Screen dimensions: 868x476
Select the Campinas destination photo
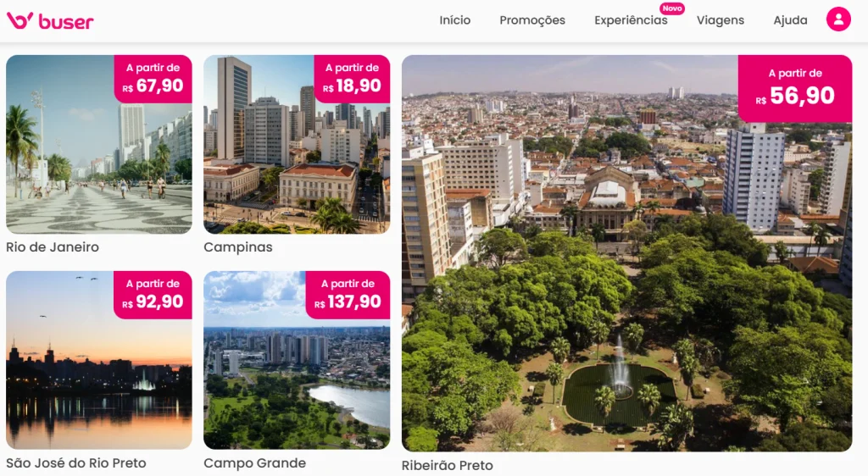tap(297, 144)
